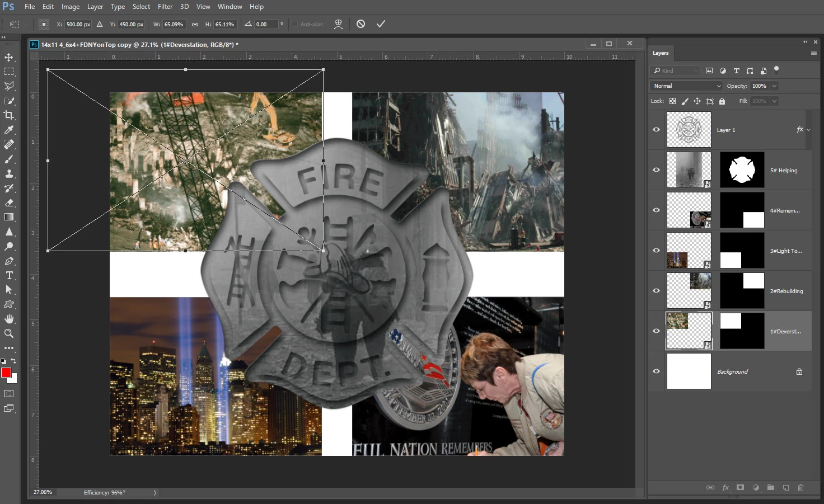Viewport: 824px width, 504px height.
Task: Toggle Quick Mask mode
Action: (9, 394)
